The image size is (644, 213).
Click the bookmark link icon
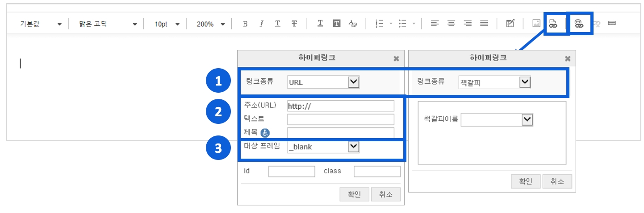(553, 24)
